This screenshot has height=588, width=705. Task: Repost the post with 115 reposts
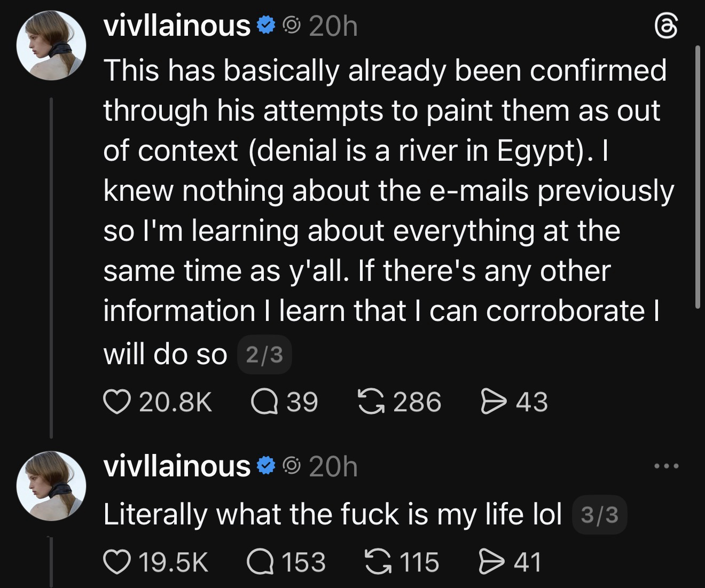[x=377, y=562]
